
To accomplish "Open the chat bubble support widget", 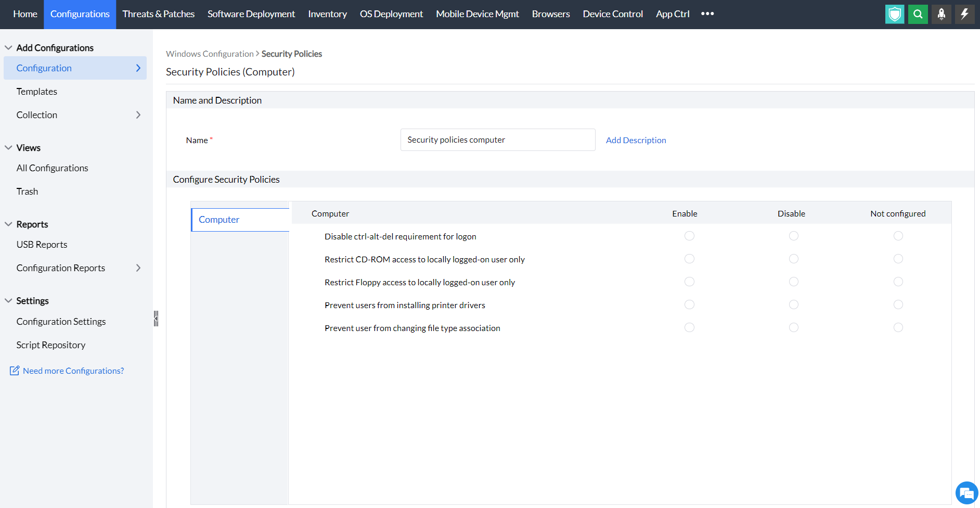I will [x=966, y=493].
